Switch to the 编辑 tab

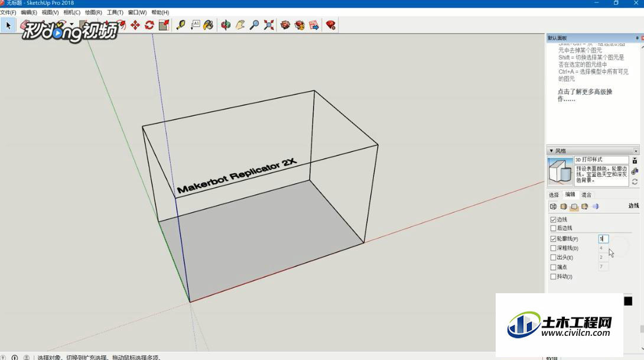click(570, 195)
